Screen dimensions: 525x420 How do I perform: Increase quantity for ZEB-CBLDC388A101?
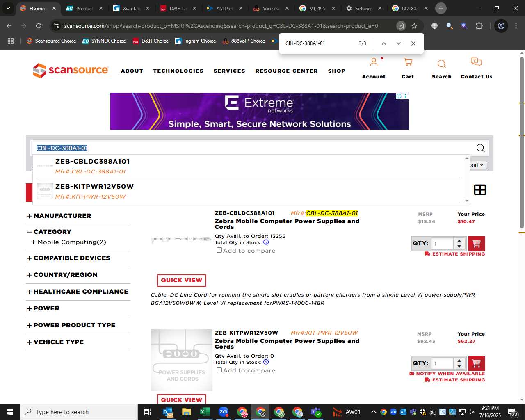click(x=459, y=241)
